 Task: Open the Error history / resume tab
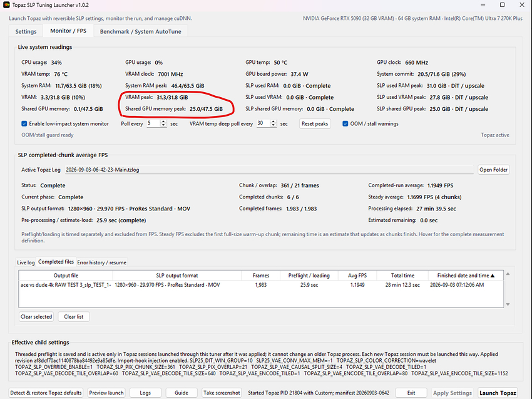102,262
